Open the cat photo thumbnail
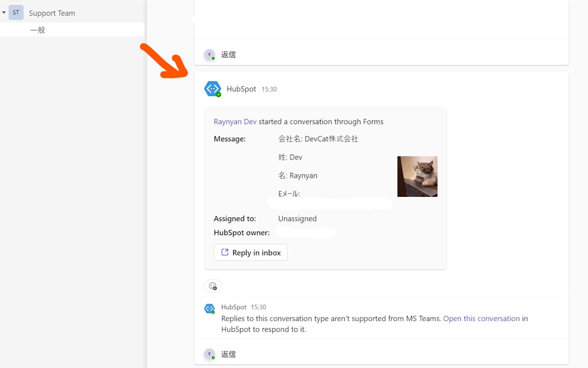The width and height of the screenshot is (588, 368). point(417,176)
